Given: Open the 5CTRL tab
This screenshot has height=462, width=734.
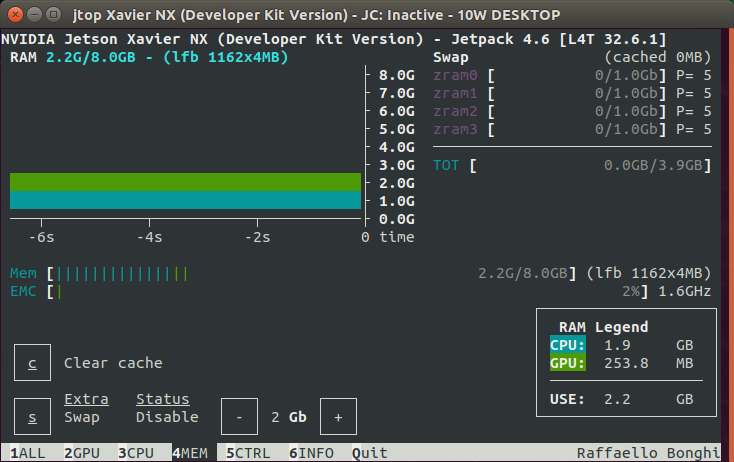Looking at the screenshot, I should (x=248, y=453).
